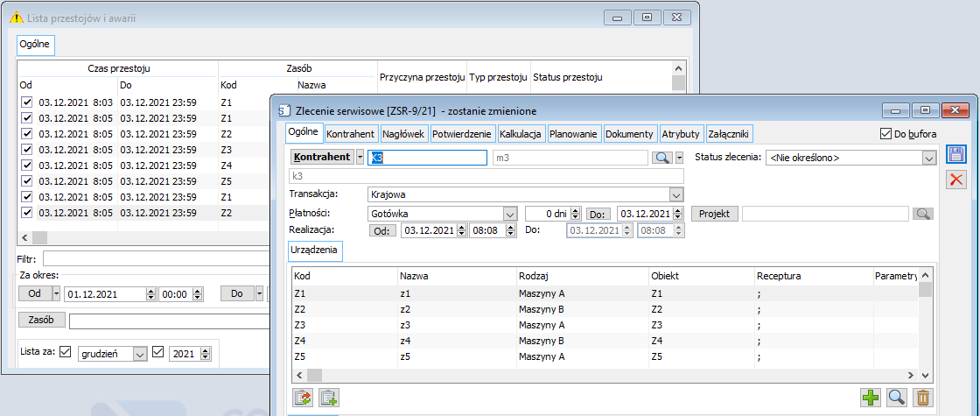Open the grudzień month dropdown
Screen dimensions: 980x416
tap(139, 354)
